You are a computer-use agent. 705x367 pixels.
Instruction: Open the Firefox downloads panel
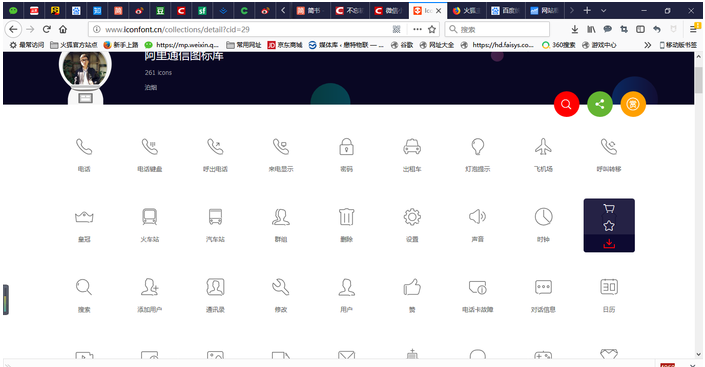coord(575,30)
